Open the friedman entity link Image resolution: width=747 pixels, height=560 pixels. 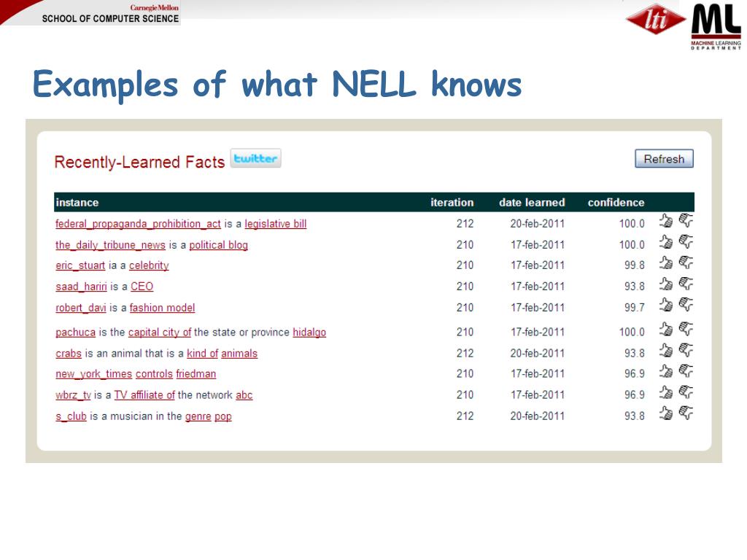[196, 374]
